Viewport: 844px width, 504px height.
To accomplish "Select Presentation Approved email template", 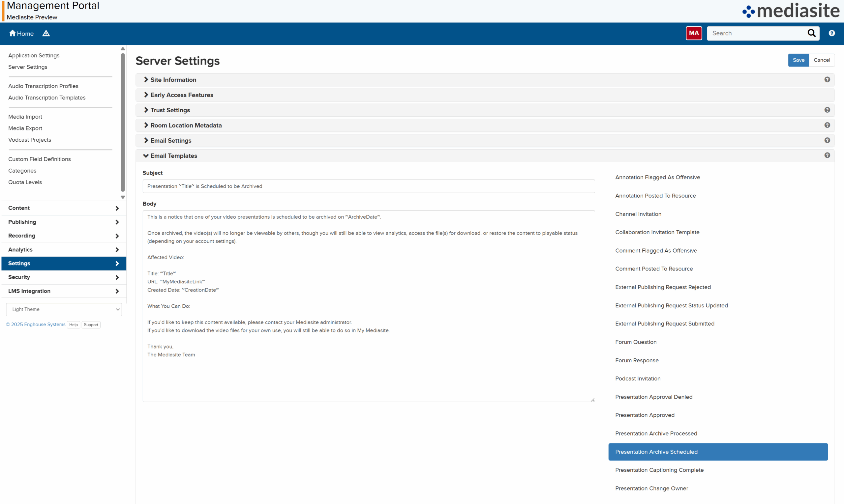I will (x=645, y=415).
